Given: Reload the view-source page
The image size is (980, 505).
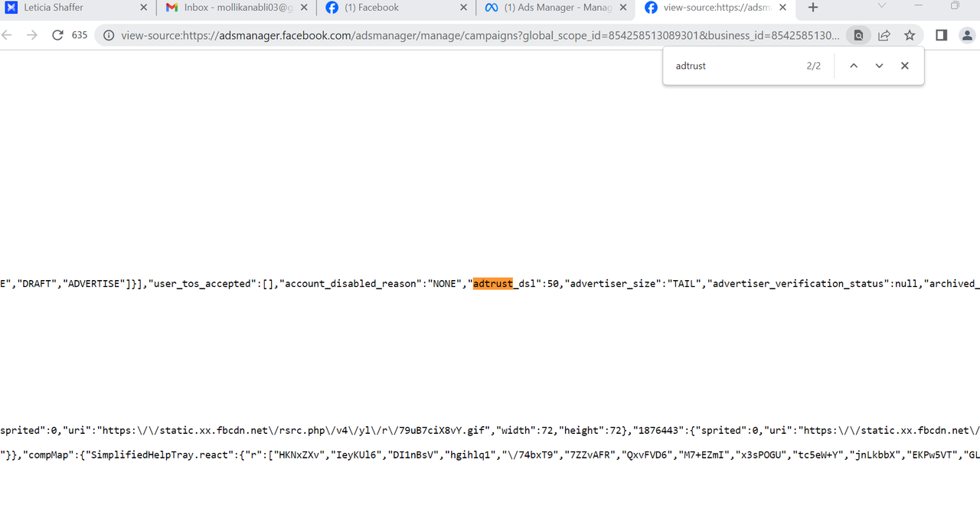Looking at the screenshot, I should (57, 35).
